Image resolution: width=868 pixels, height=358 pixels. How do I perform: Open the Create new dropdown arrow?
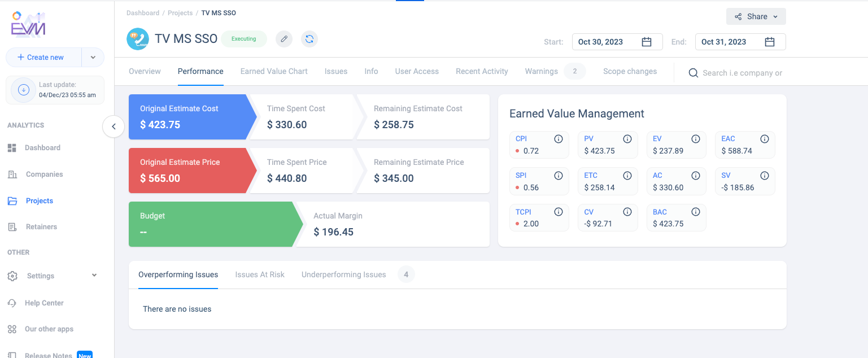(x=93, y=58)
